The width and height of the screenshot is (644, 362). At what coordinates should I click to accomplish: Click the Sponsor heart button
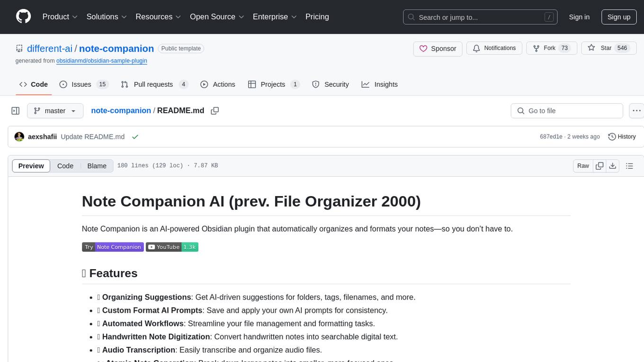point(438,48)
